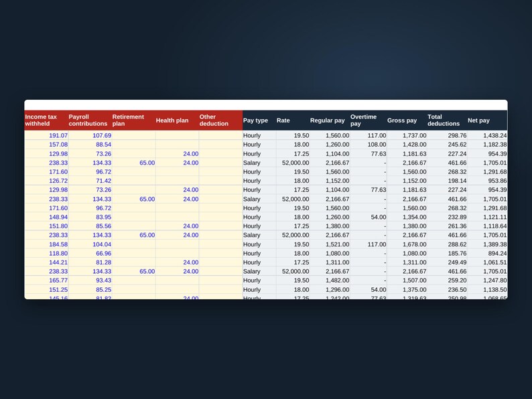Click the Regular pay column header
Screen dimensions: 532x399
click(x=330, y=121)
